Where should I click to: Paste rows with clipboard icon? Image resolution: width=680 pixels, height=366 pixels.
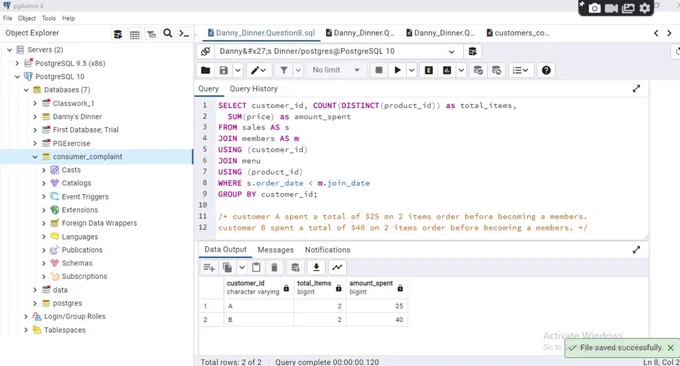(256, 268)
